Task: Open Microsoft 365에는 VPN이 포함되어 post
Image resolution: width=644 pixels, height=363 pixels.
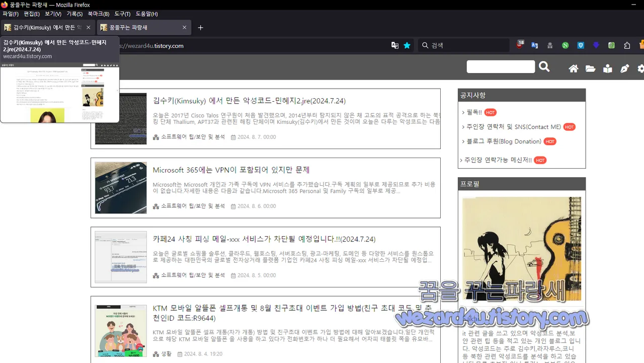Action: click(231, 170)
